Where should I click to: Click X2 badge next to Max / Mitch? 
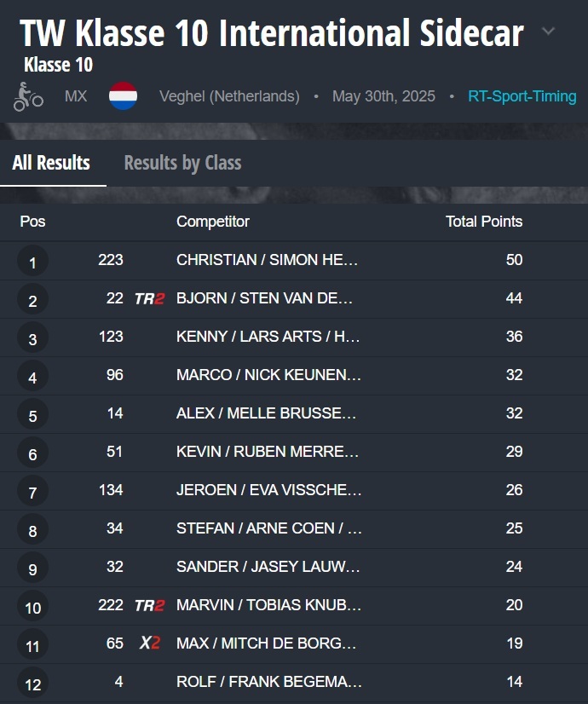click(150, 643)
